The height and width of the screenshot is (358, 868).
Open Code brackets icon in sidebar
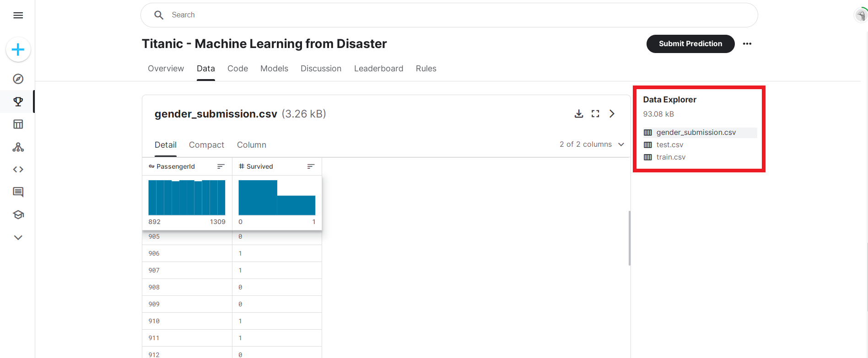(x=18, y=170)
